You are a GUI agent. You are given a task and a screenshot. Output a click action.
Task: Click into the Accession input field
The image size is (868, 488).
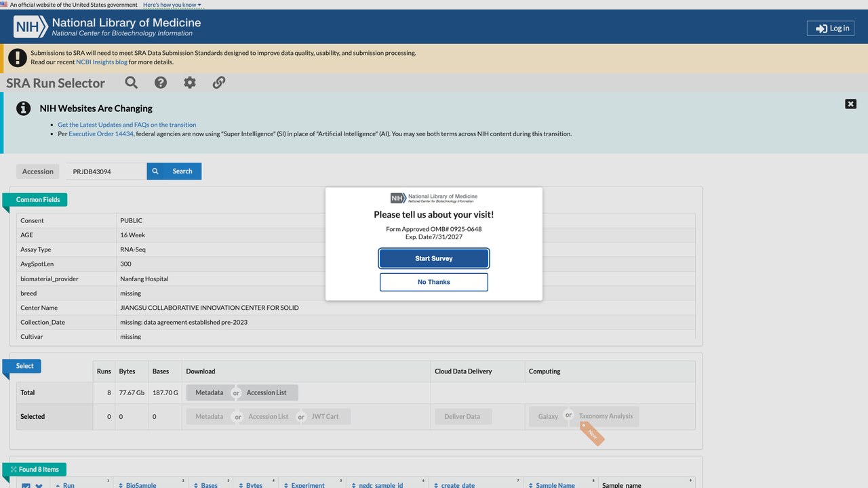coord(106,171)
